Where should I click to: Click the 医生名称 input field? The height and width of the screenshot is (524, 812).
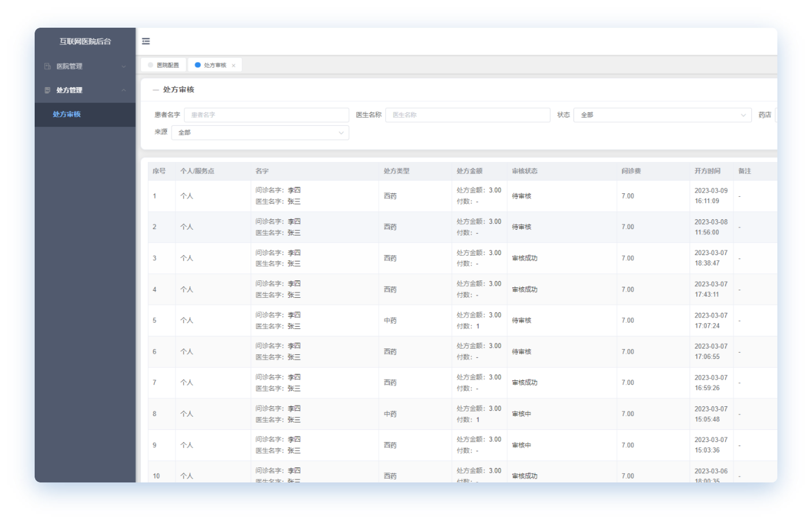(x=467, y=115)
